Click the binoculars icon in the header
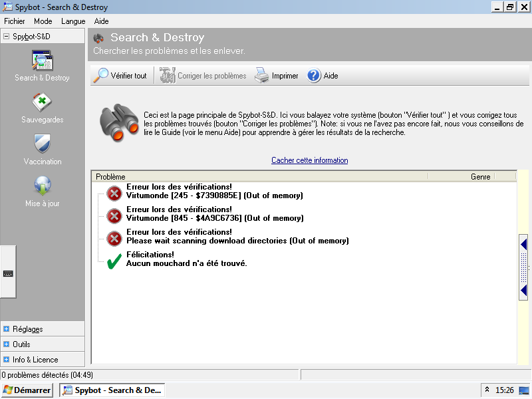The height and width of the screenshot is (399, 532). 98,38
